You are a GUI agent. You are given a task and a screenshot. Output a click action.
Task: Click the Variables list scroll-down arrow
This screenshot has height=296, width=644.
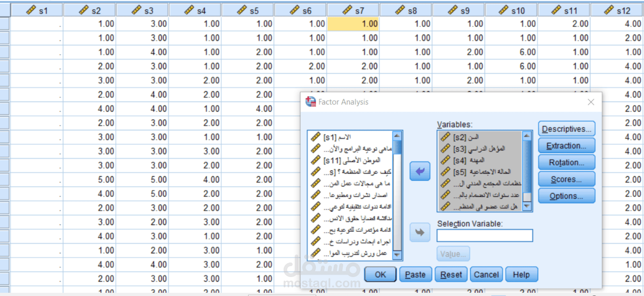click(527, 206)
